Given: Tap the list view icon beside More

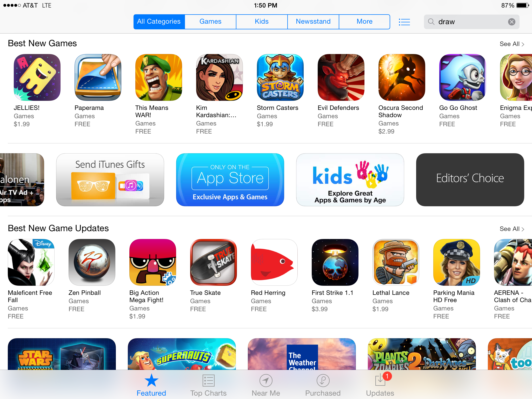Looking at the screenshot, I should (404, 22).
